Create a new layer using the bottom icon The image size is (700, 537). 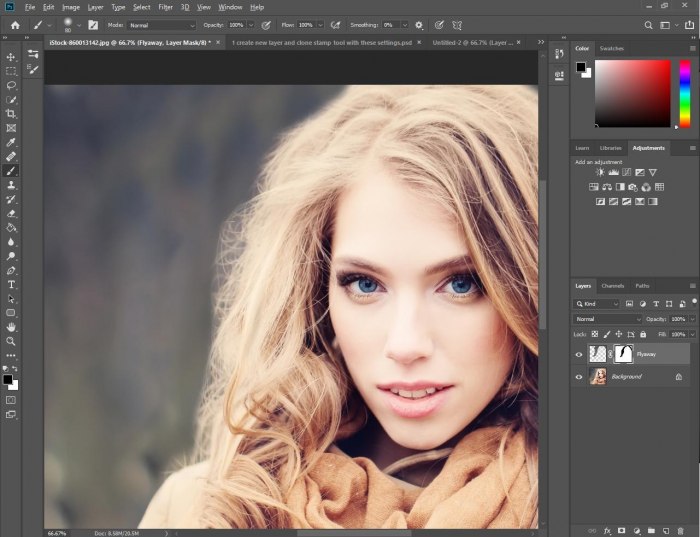[665, 530]
